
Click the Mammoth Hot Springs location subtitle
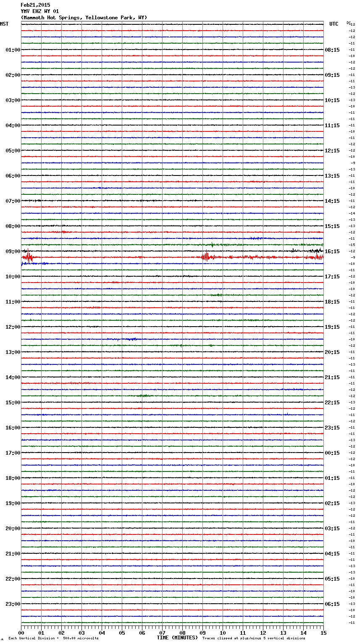pos(84,18)
